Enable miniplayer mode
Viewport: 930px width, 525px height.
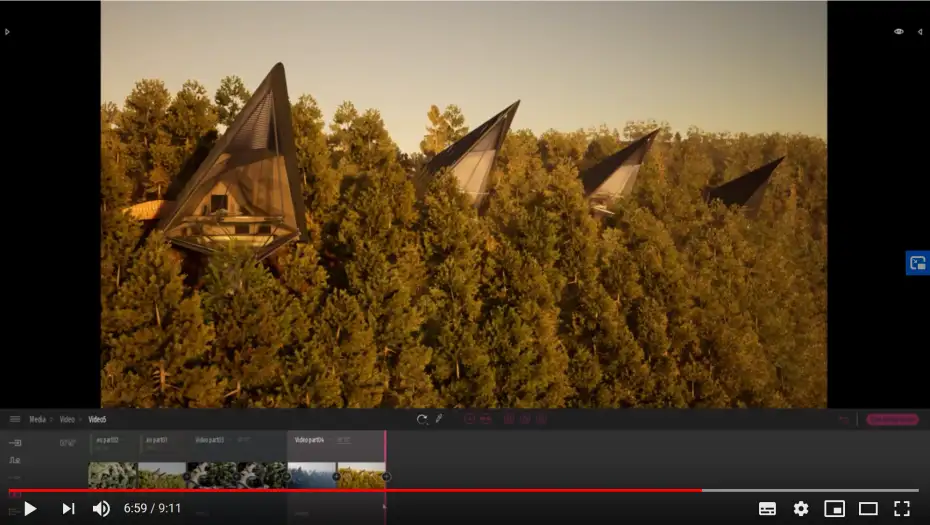point(835,508)
